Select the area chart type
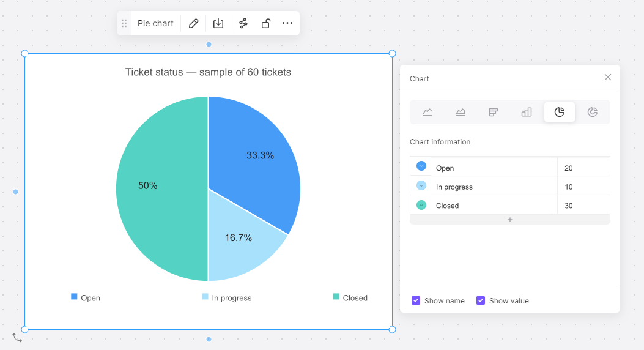Image resolution: width=644 pixels, height=350 pixels. [x=461, y=112]
